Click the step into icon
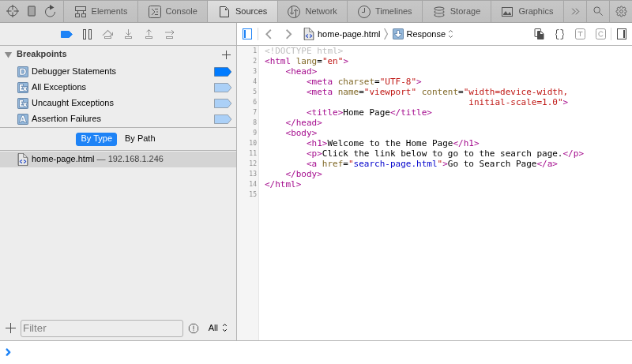The width and height of the screenshot is (632, 364). coord(128,34)
